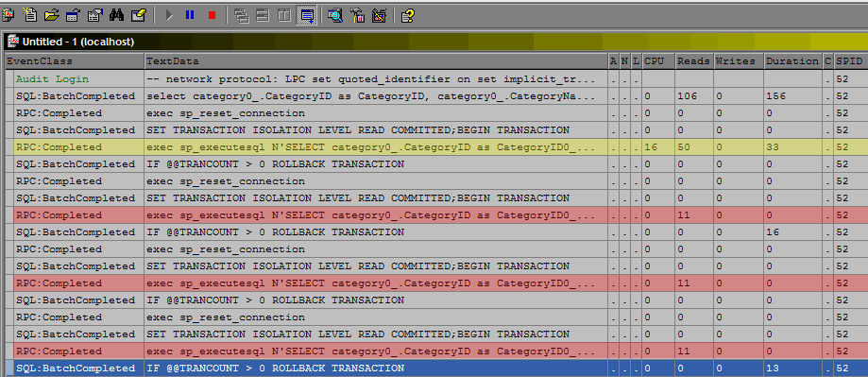The width and height of the screenshot is (868, 377).
Task: Click the hammer tools icon
Action: pos(357,15)
